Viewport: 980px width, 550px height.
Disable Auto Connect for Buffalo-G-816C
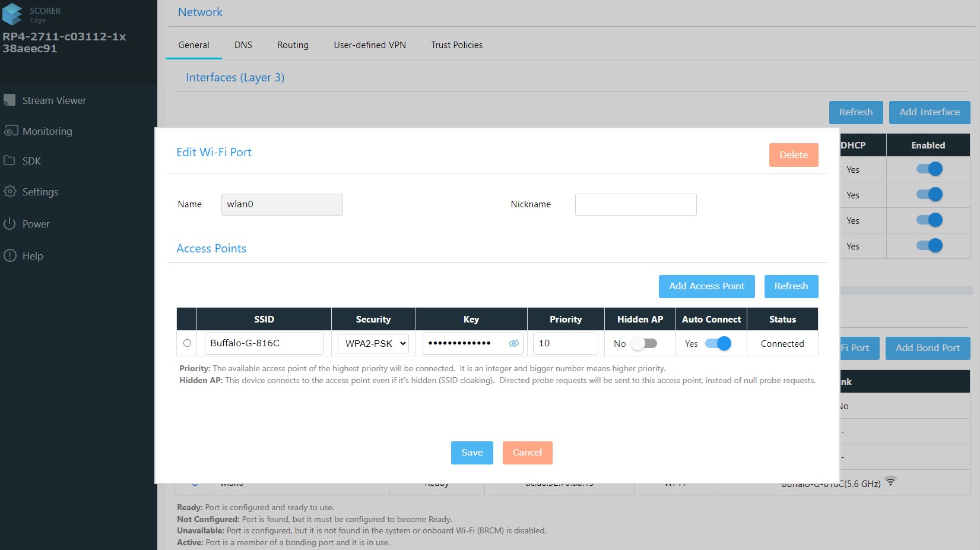pyautogui.click(x=718, y=343)
